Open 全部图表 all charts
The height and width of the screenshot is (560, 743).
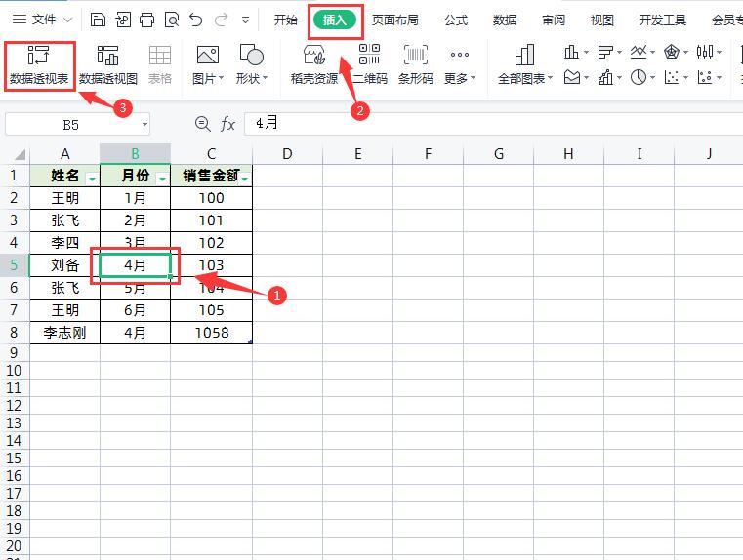point(525,65)
